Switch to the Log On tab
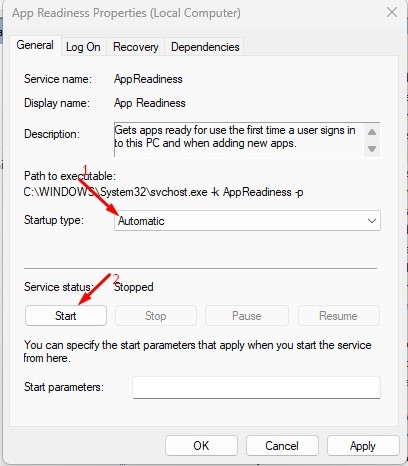 [83, 47]
